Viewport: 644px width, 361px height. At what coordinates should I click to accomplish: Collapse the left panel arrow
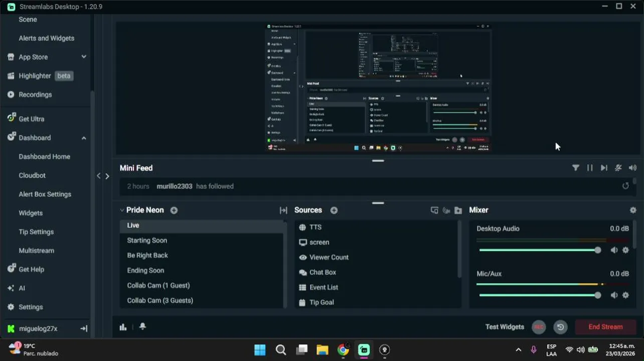[98, 176]
